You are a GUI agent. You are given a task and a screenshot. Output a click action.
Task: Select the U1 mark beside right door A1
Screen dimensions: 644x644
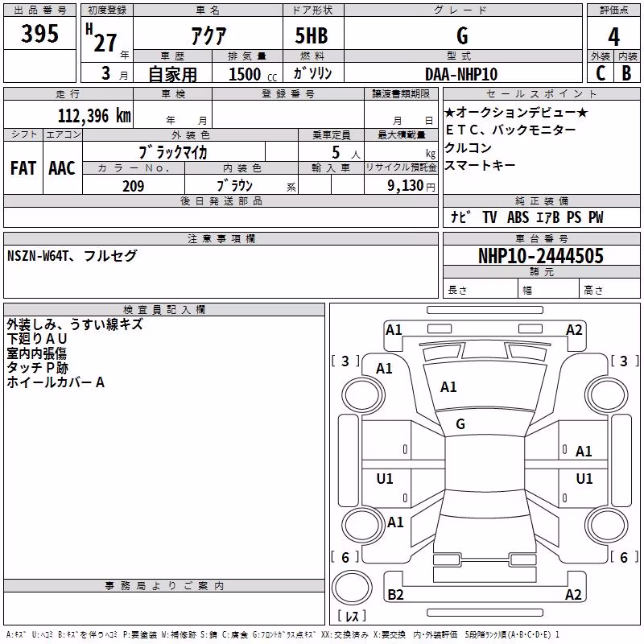(x=584, y=478)
